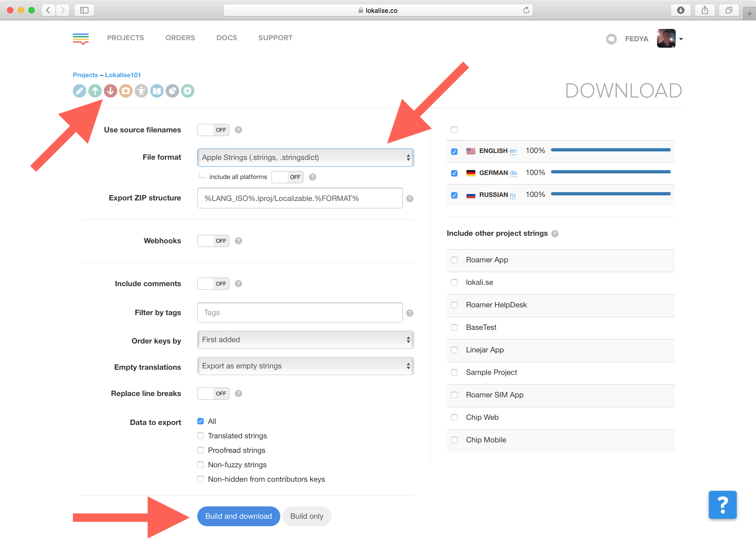Check the select-all languages checkbox
This screenshot has height=538, width=756.
click(x=454, y=129)
